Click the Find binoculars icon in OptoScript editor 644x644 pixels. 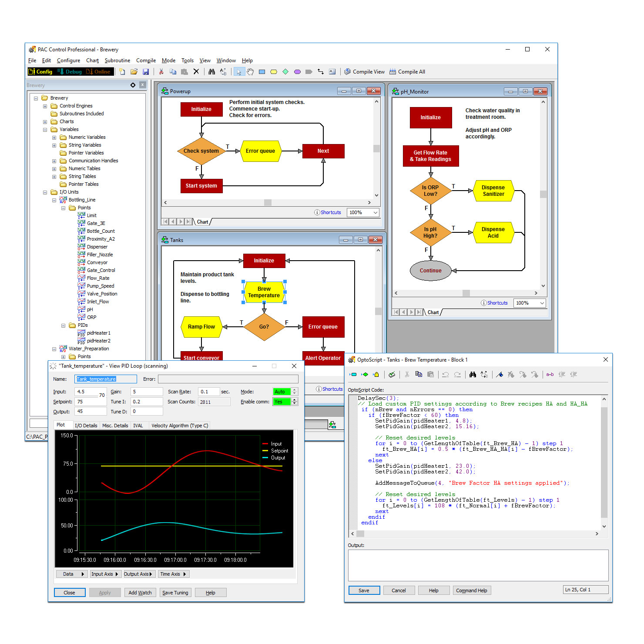pos(473,374)
